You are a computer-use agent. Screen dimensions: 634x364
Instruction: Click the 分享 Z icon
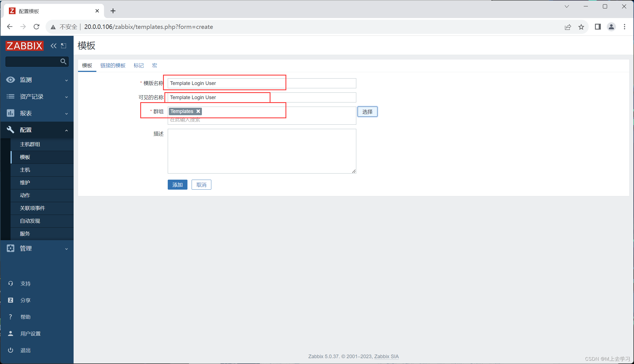coord(11,300)
